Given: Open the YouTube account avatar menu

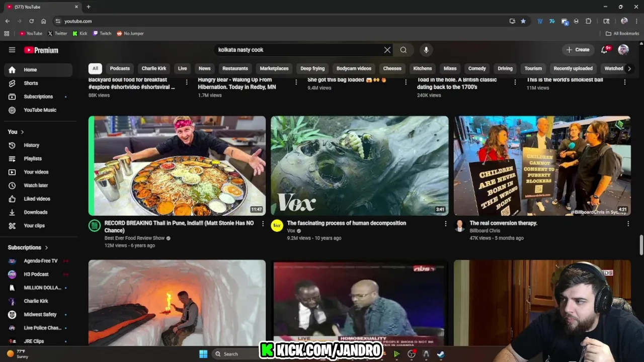Looking at the screenshot, I should [x=623, y=49].
